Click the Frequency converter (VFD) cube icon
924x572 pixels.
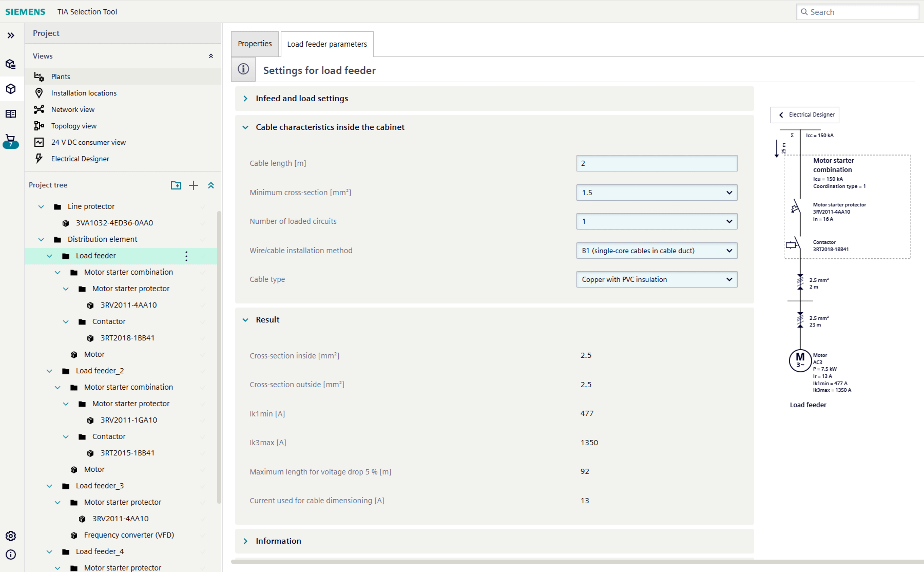[74, 535]
